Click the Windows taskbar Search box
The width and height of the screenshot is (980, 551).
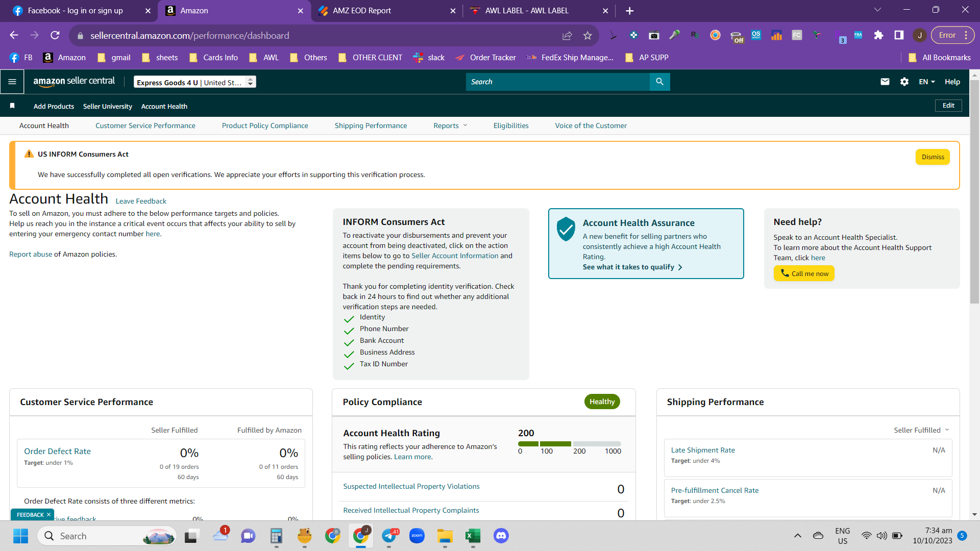(x=107, y=536)
